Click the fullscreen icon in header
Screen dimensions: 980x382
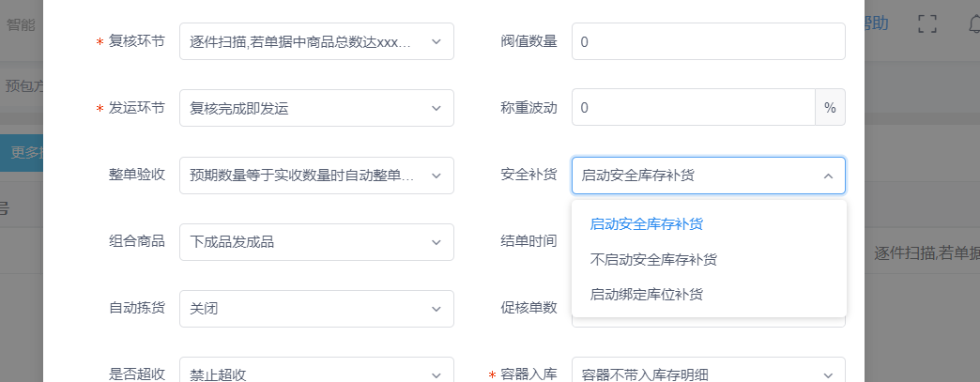927,23
